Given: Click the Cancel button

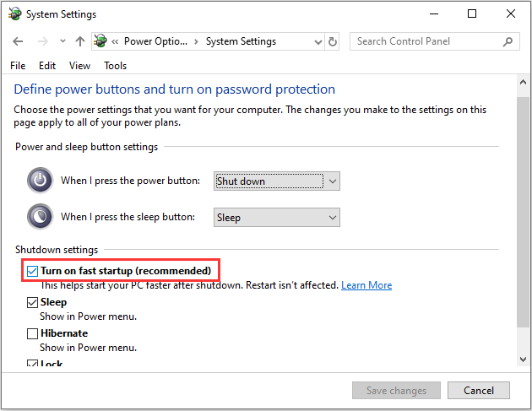Looking at the screenshot, I should (x=479, y=390).
